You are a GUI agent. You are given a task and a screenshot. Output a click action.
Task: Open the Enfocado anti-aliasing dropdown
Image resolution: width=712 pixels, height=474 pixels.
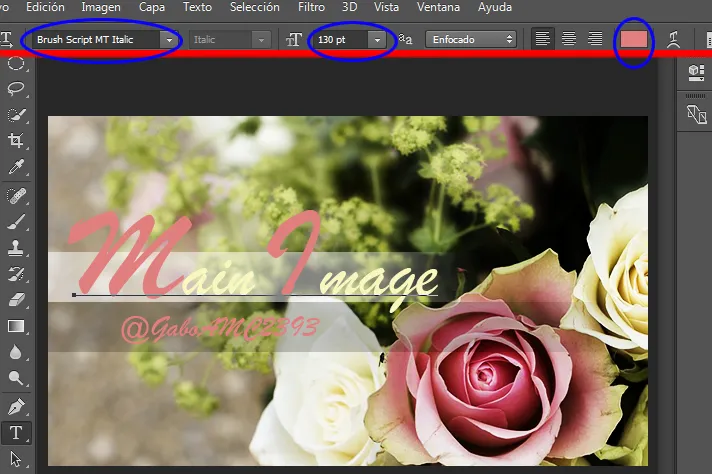[x=471, y=40]
